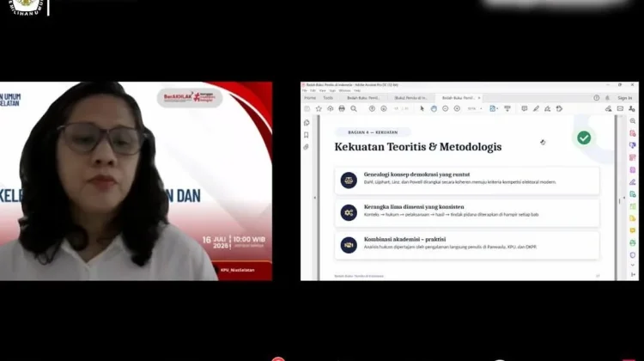Screen dimensions: 644x361
Task: Collapse right tools pane with bottom arrow
Action: pyautogui.click(x=633, y=274)
